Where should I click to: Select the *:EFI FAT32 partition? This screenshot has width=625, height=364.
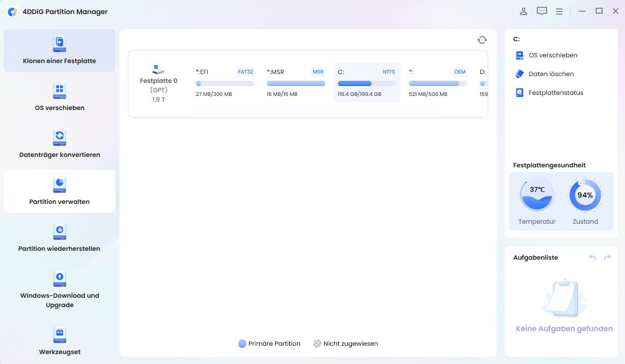point(225,83)
